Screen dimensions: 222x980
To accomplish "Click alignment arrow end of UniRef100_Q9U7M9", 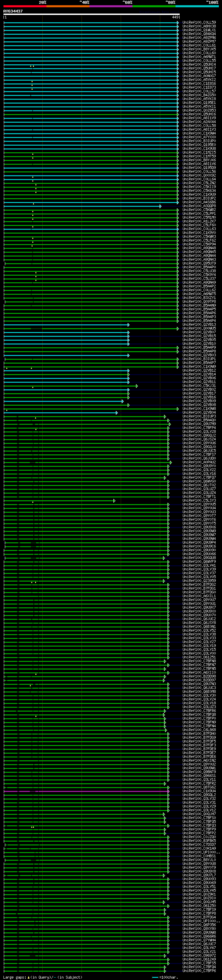I will [x=170, y=424].
